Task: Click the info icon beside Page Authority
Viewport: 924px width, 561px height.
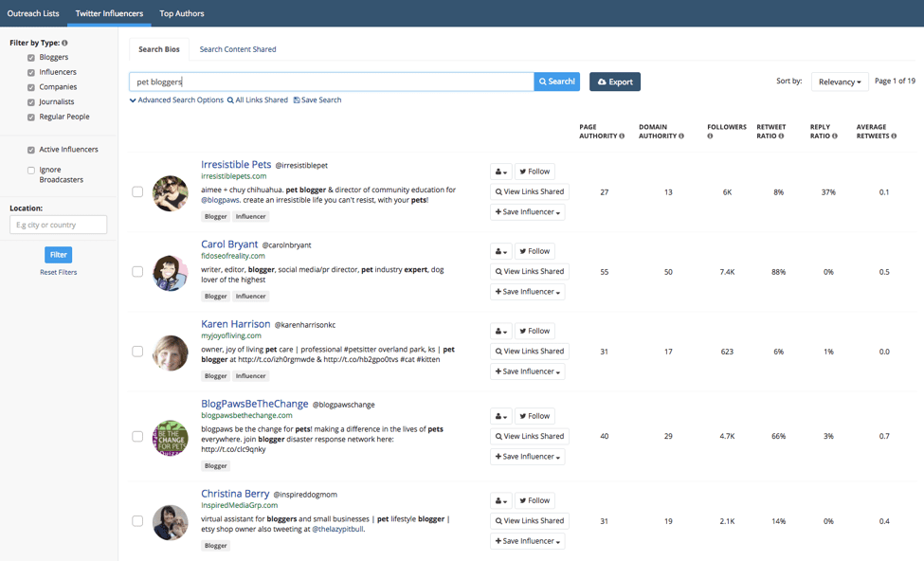Action: 622,136
